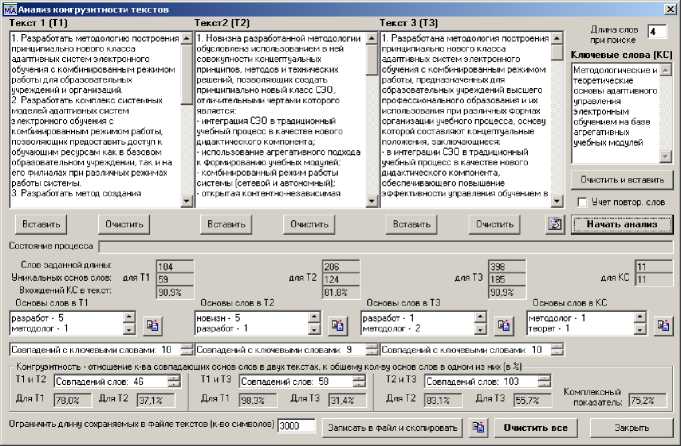Click the icon left of Начать анализ

click(x=555, y=224)
